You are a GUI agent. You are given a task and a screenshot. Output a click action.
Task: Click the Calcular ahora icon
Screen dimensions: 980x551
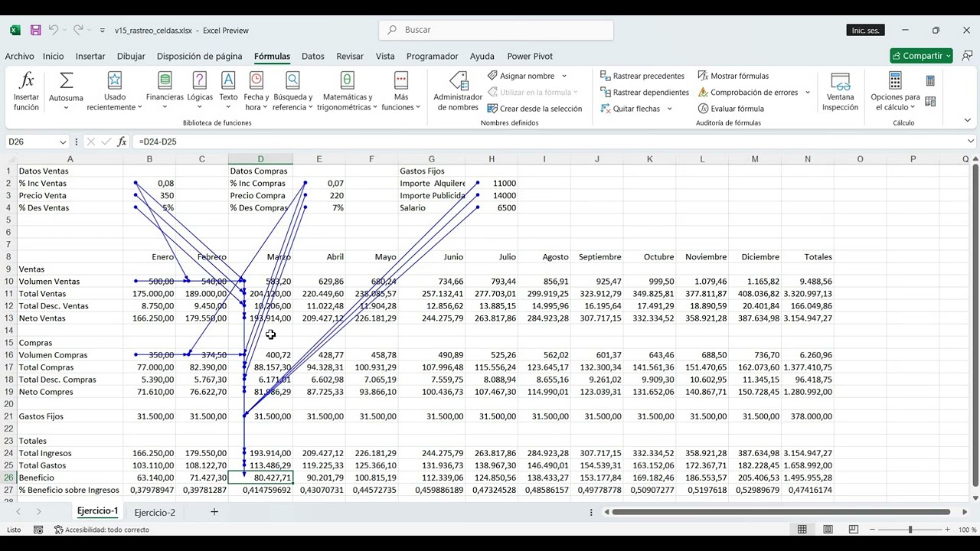[930, 80]
